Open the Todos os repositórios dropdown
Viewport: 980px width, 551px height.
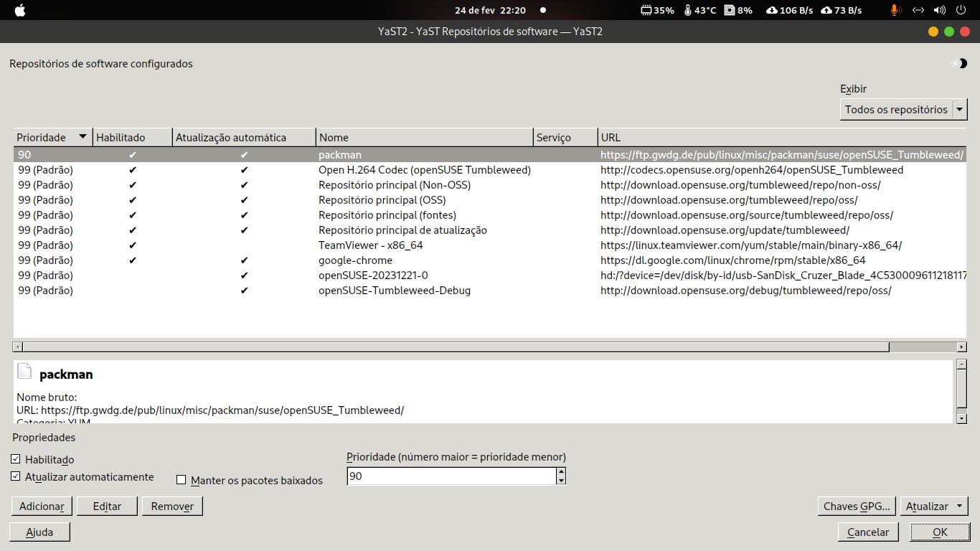click(x=904, y=109)
